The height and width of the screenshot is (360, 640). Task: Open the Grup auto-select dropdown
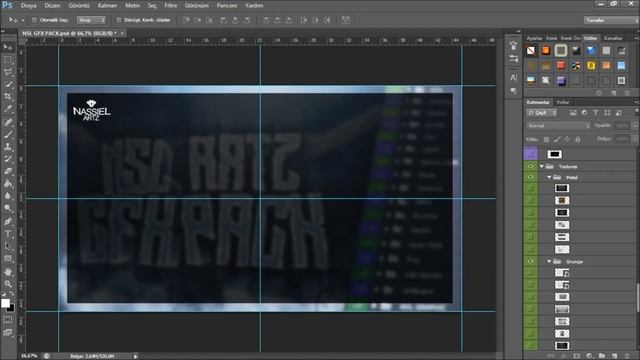tap(91, 20)
